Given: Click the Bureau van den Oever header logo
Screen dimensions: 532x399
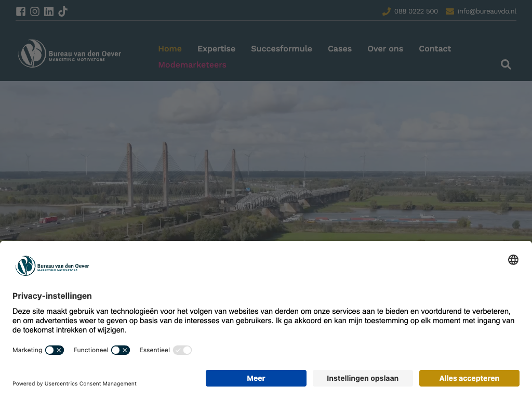Looking at the screenshot, I should 70,54.
